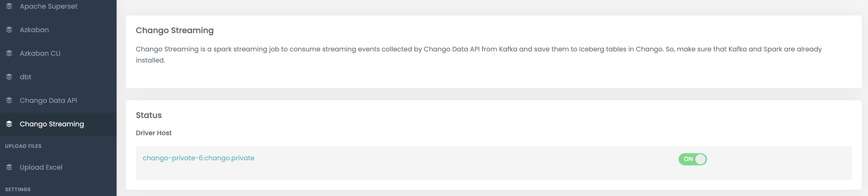The height and width of the screenshot is (196, 868).
Task: Open chango-private-6.chango.private driver host link
Action: point(198,158)
